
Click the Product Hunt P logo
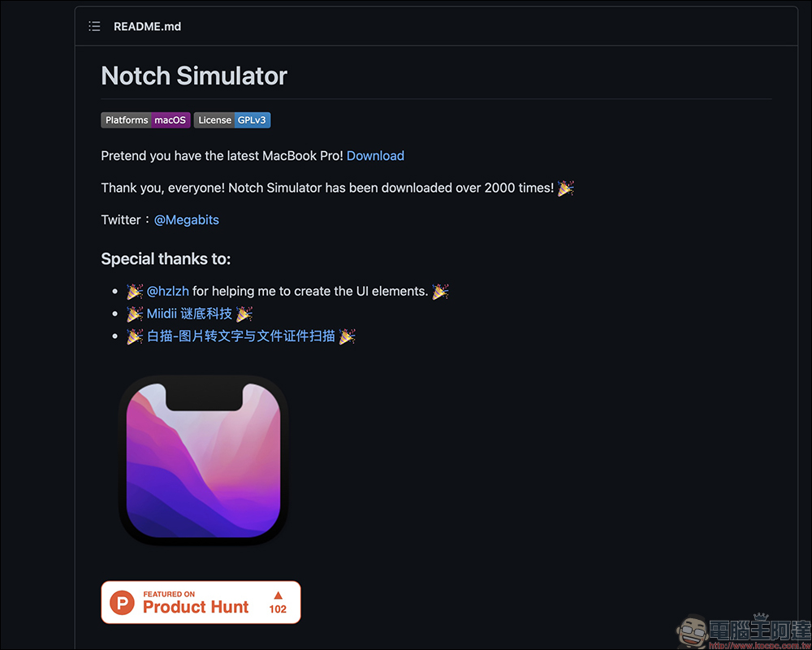click(123, 603)
